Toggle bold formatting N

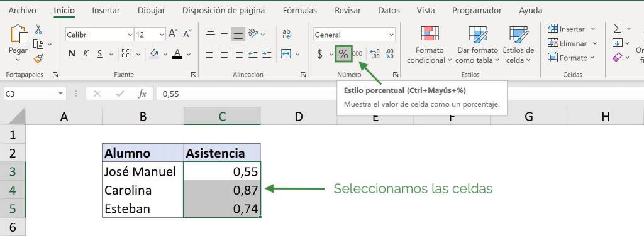click(x=72, y=54)
